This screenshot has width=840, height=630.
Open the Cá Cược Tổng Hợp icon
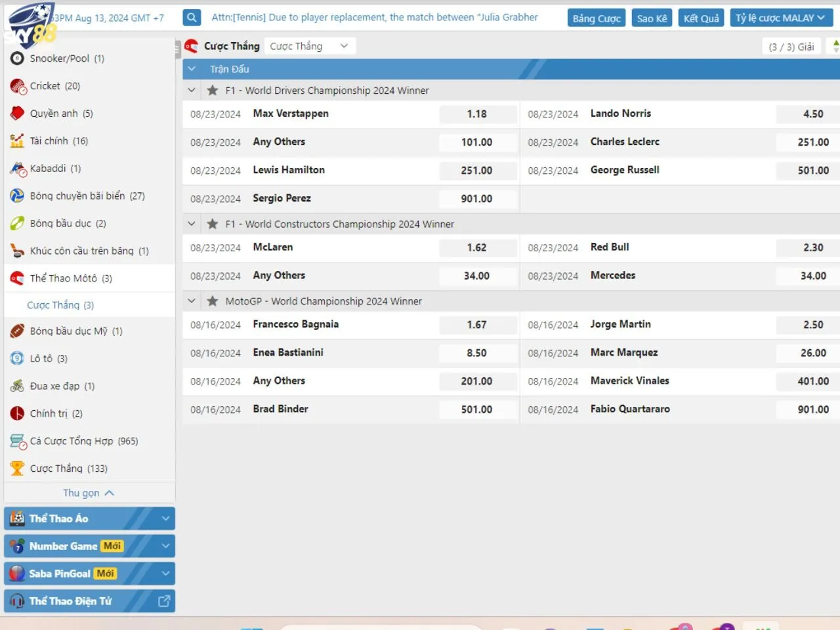click(x=18, y=441)
